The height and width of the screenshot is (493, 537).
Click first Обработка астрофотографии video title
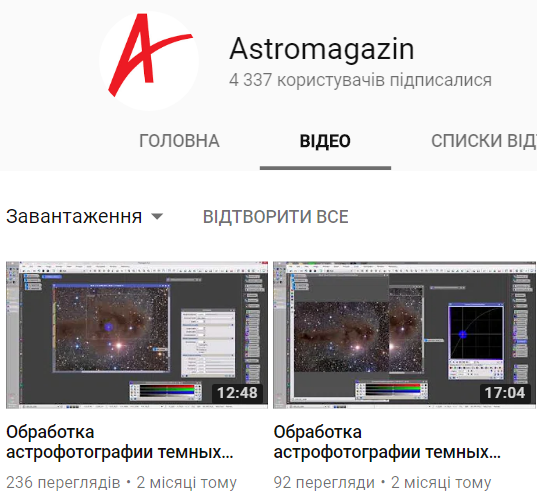(120, 442)
